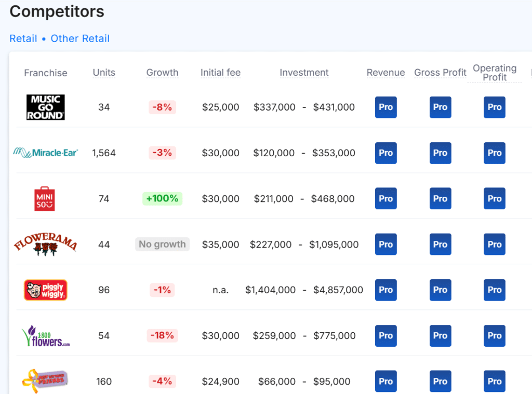
Task: Select the $4,857,000 investment value
Action: pos(338,290)
